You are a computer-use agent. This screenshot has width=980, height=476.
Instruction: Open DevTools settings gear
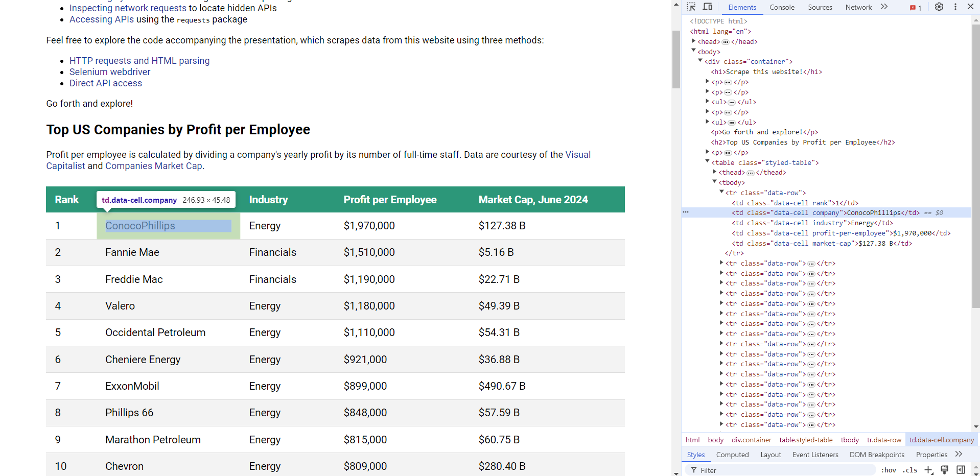coord(939,7)
